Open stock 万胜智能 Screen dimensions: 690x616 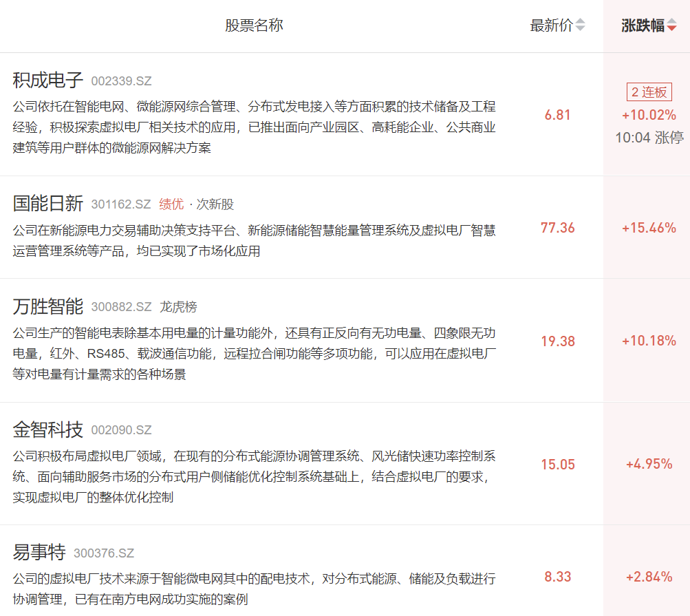(x=48, y=306)
